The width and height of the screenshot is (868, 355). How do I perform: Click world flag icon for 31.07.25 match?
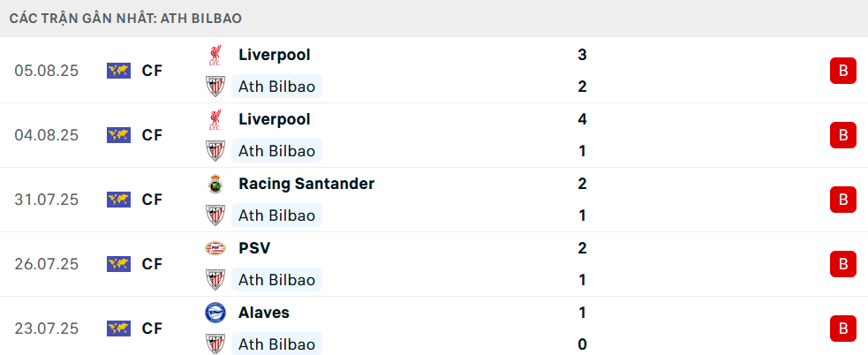[118, 200]
